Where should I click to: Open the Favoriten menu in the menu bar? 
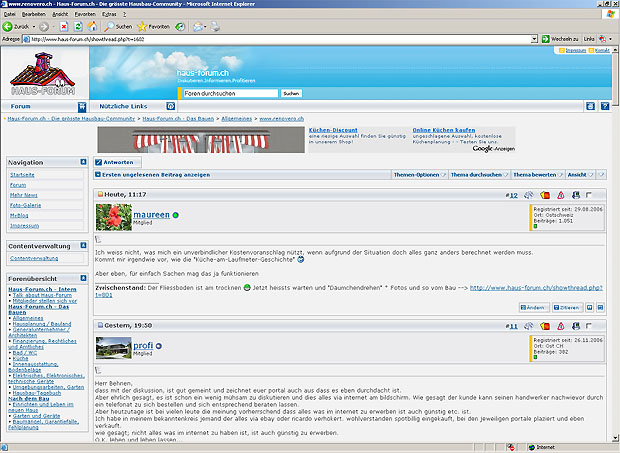(85, 14)
